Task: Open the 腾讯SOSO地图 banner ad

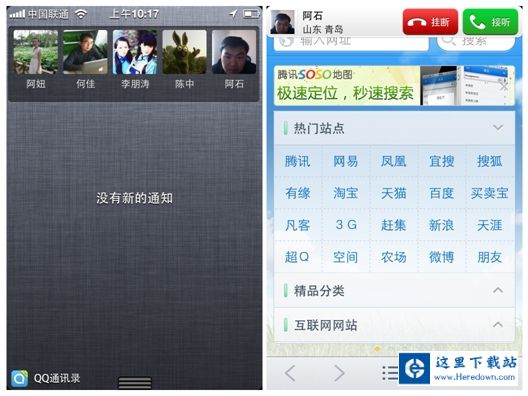Action: pos(394,86)
